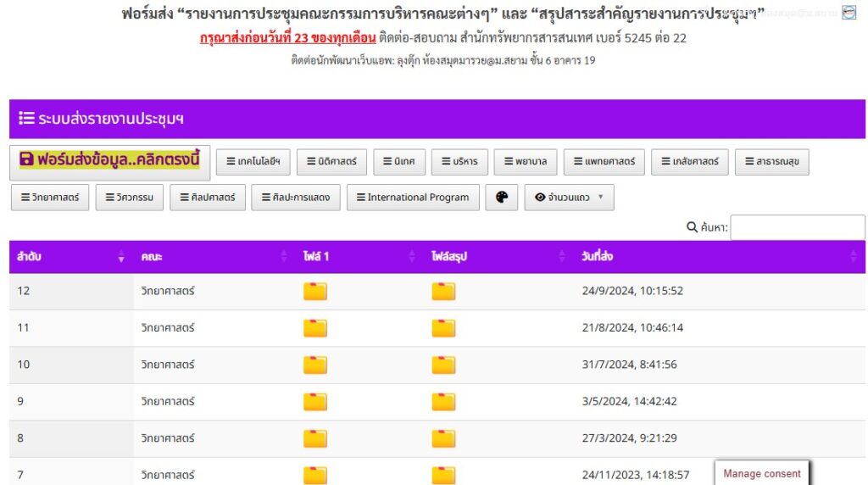868x485 pixels.
Task: Open ไฟล์สรุป folder for row 10
Action: (x=443, y=365)
